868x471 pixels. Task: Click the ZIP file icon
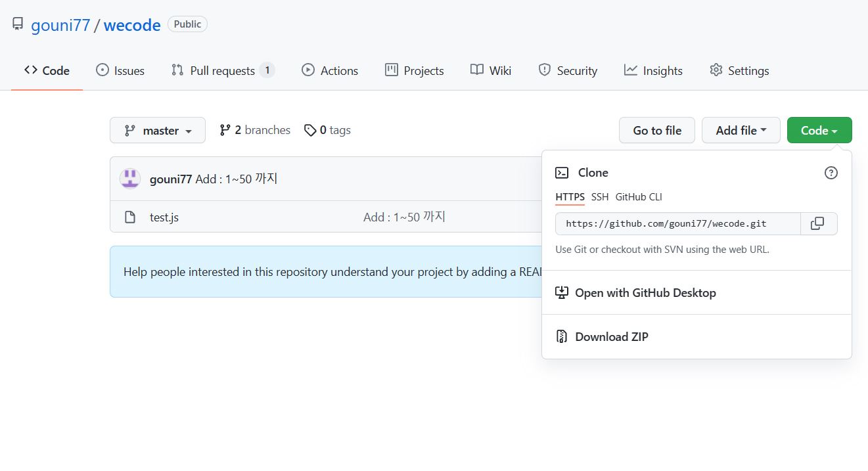point(561,336)
